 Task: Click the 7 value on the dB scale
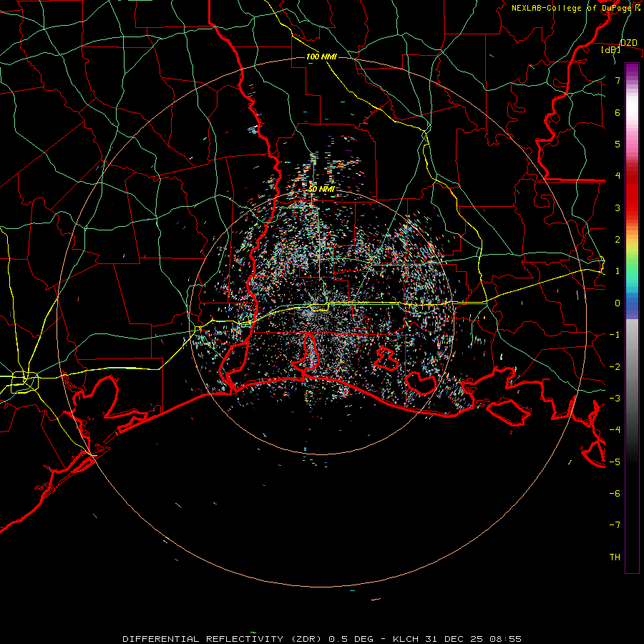pyautogui.click(x=618, y=80)
